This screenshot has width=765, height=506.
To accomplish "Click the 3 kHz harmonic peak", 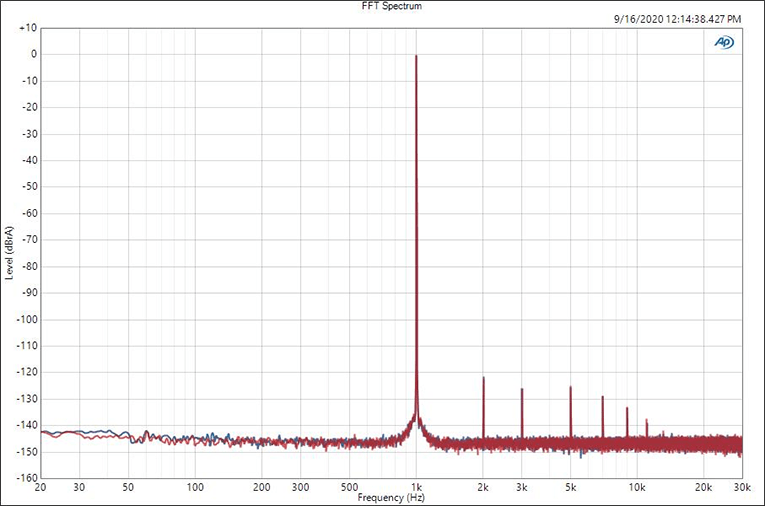I will [522, 390].
